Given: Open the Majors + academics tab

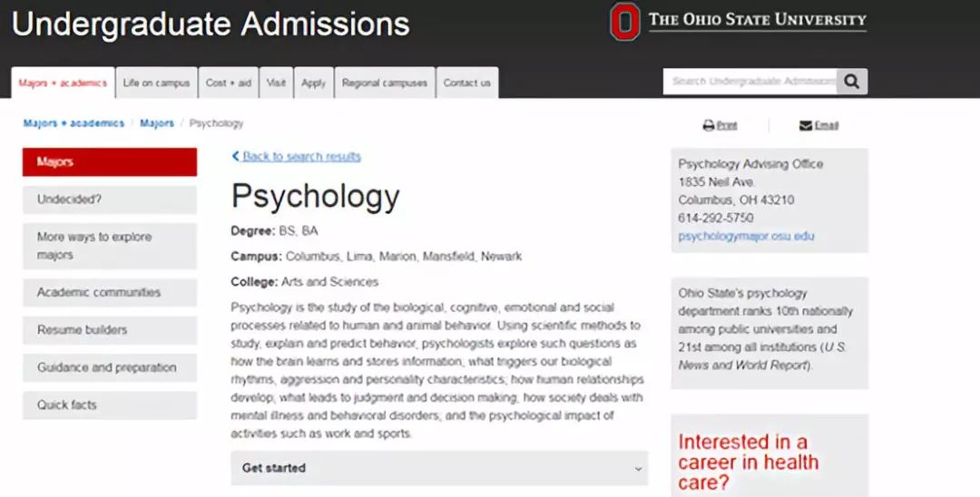Looking at the screenshot, I should coord(63,83).
